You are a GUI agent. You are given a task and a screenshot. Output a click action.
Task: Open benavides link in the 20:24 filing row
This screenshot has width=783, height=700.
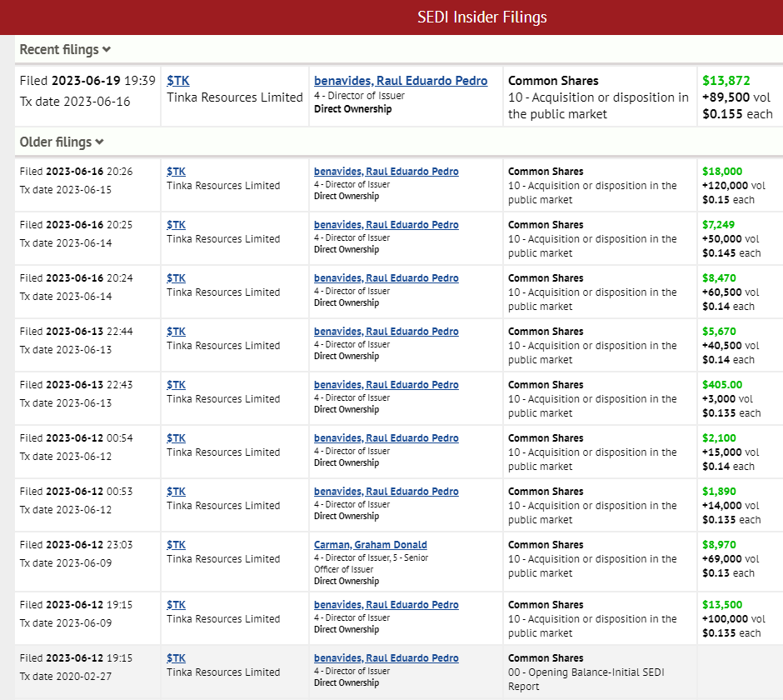(386, 278)
